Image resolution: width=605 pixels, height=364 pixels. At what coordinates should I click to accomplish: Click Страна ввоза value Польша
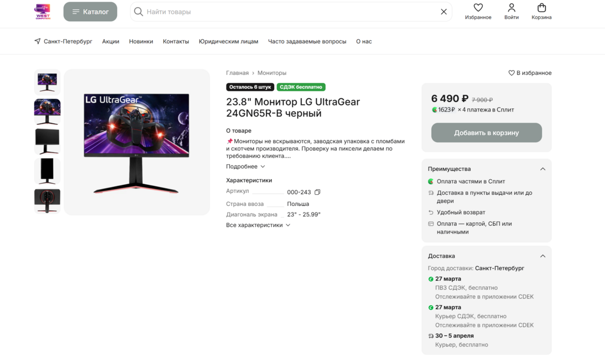pyautogui.click(x=298, y=204)
